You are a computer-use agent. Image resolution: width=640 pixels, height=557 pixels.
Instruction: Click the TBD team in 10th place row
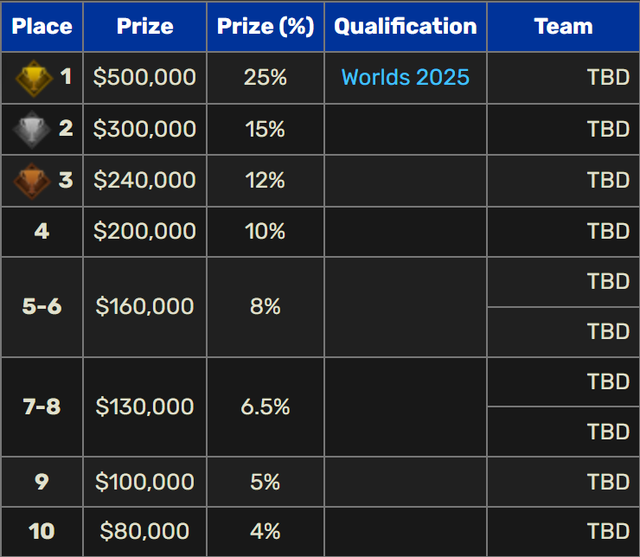coord(608,531)
